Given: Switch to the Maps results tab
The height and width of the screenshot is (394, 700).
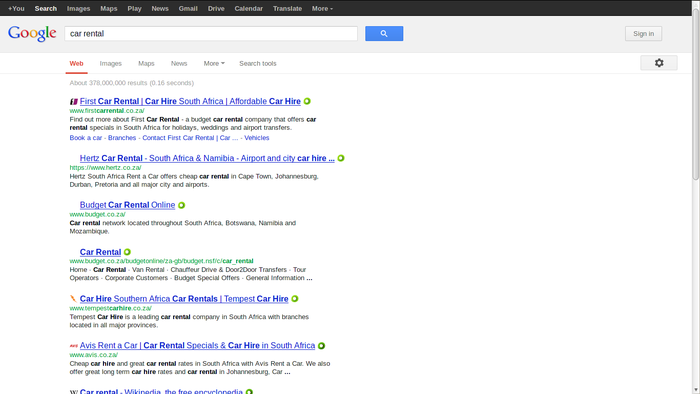Looking at the screenshot, I should [x=146, y=63].
